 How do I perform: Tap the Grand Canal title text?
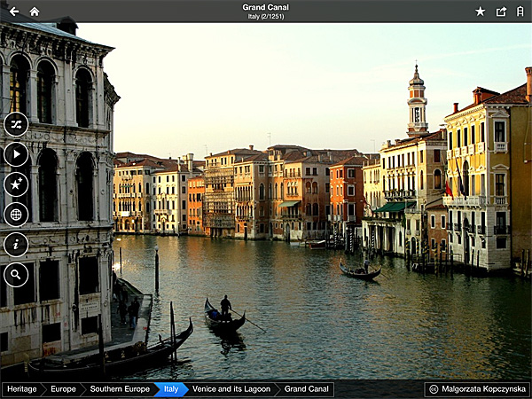pos(265,8)
